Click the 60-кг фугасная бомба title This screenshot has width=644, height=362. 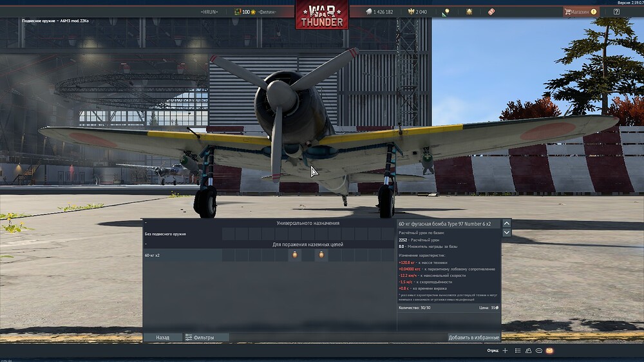[444, 224]
